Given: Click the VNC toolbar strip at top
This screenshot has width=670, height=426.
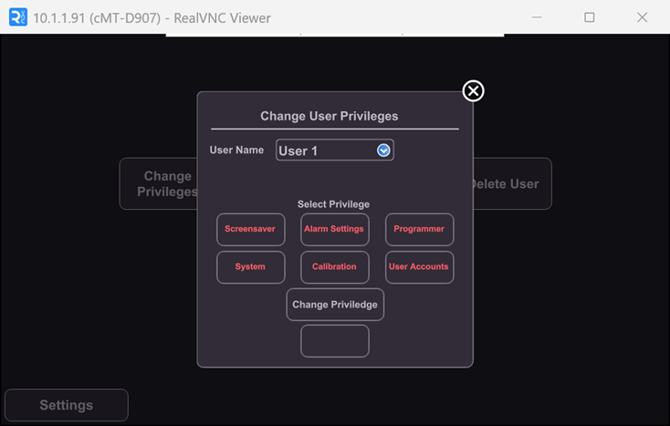Looking at the screenshot, I should coord(335,35).
